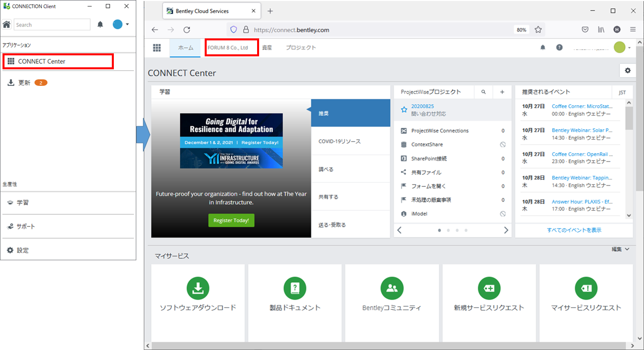This screenshot has height=350, width=644.
Task: Click the home icon in CONNECTION Client
Action: tap(6, 24)
